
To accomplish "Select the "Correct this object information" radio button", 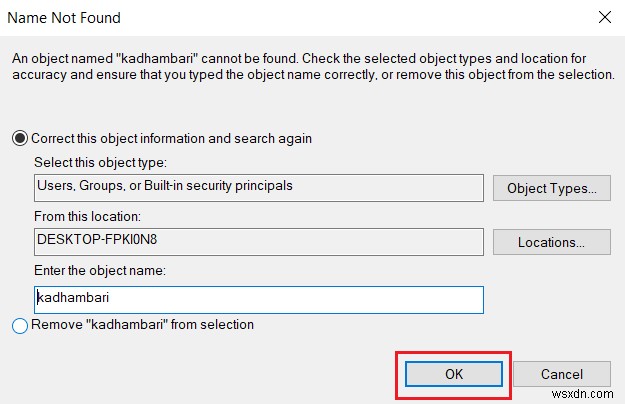I will (21, 138).
